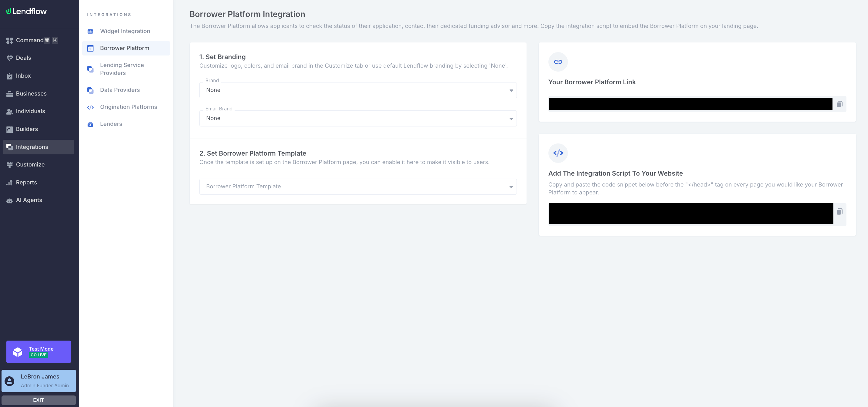Open the Email Brand dropdown
Image resolution: width=868 pixels, height=407 pixels.
click(x=358, y=119)
